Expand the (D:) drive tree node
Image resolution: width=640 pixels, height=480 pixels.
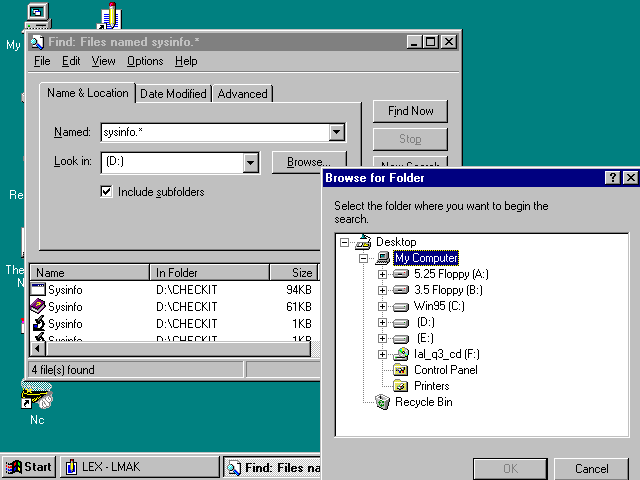(x=382, y=322)
